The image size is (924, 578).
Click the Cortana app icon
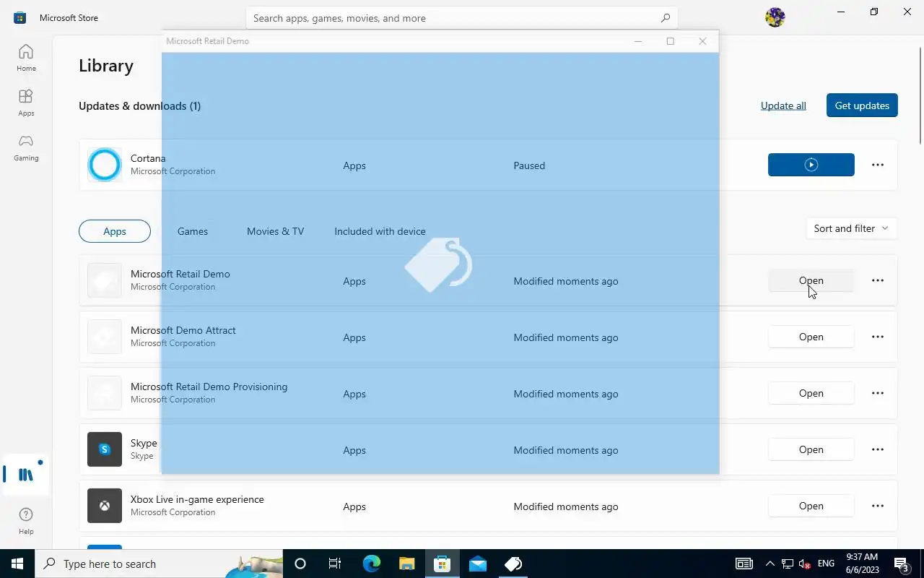coord(105,165)
